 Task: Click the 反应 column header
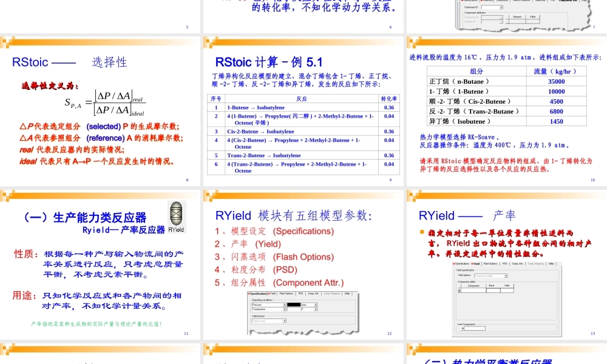pyautogui.click(x=302, y=99)
